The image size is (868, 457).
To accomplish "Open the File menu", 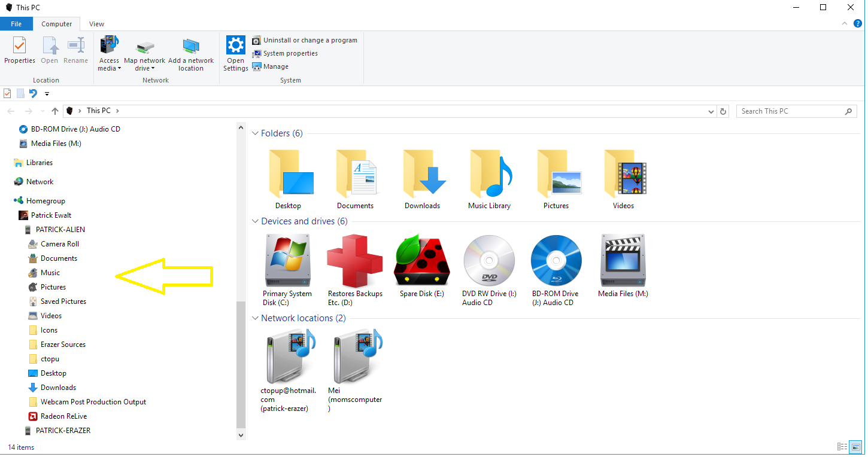I will [x=16, y=24].
